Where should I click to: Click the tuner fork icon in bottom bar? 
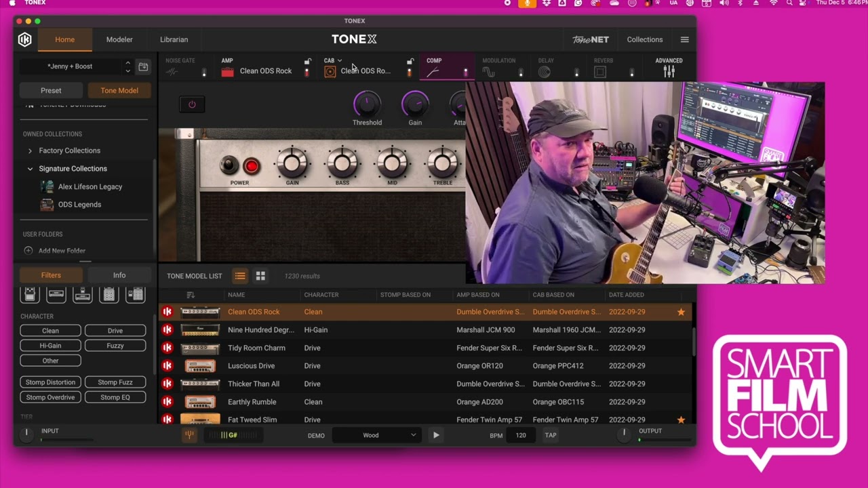[x=190, y=435]
